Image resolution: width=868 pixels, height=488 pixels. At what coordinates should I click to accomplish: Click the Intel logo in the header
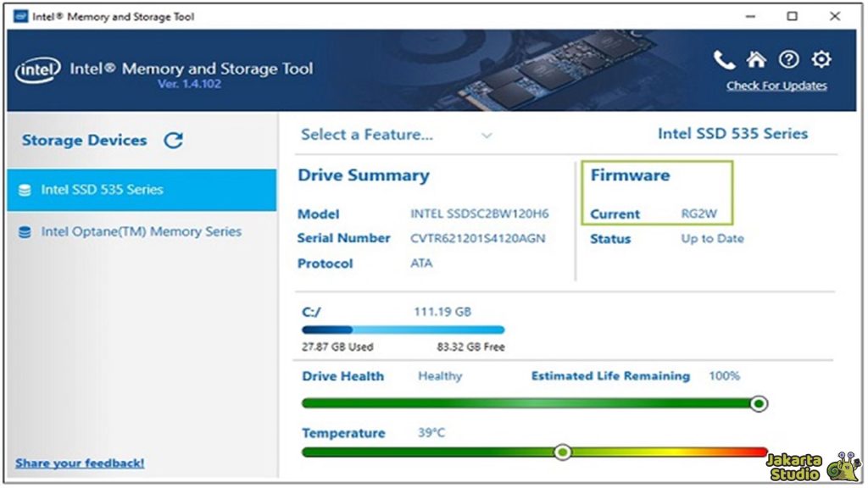click(x=39, y=68)
